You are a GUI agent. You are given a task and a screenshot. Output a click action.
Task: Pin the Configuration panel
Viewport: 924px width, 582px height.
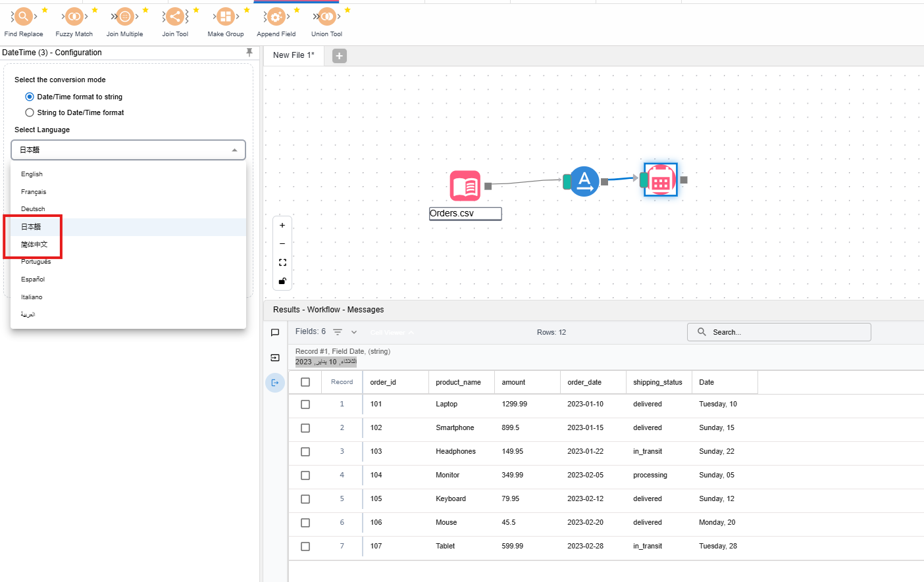coord(249,53)
